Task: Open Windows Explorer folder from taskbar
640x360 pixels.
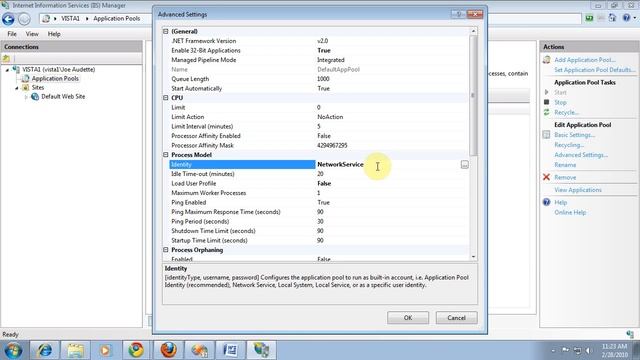Action: [x=75, y=350]
